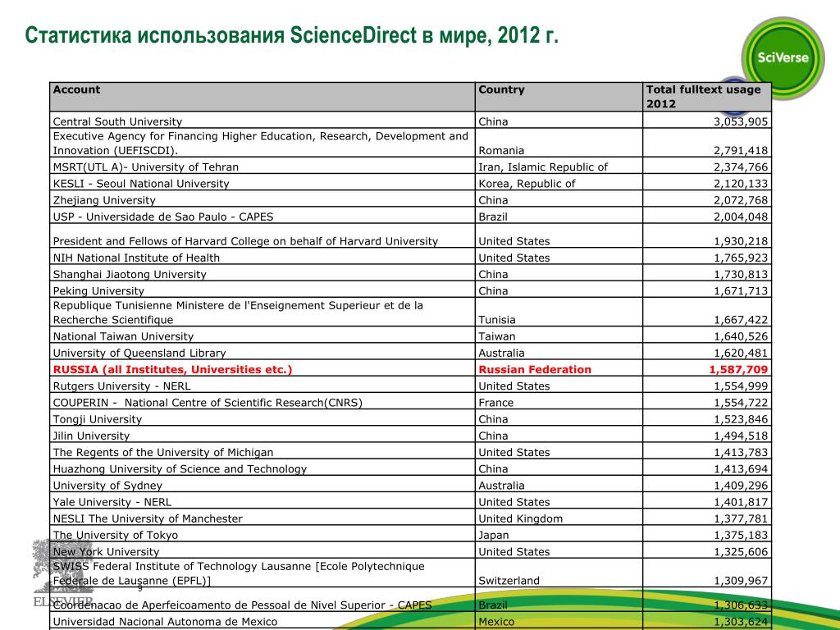Select the 'Zhejiang University' row

click(410, 199)
